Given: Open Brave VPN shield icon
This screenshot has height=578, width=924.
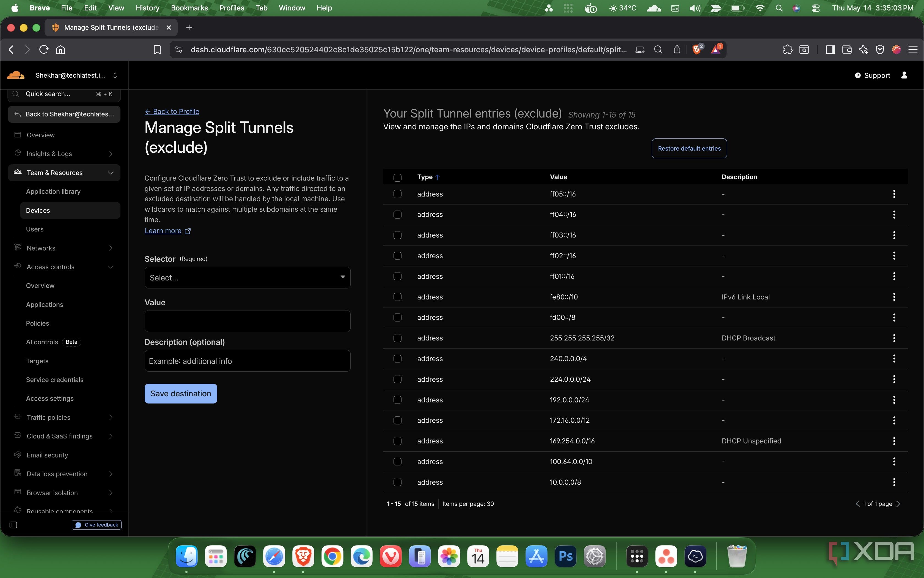Looking at the screenshot, I should [x=880, y=50].
